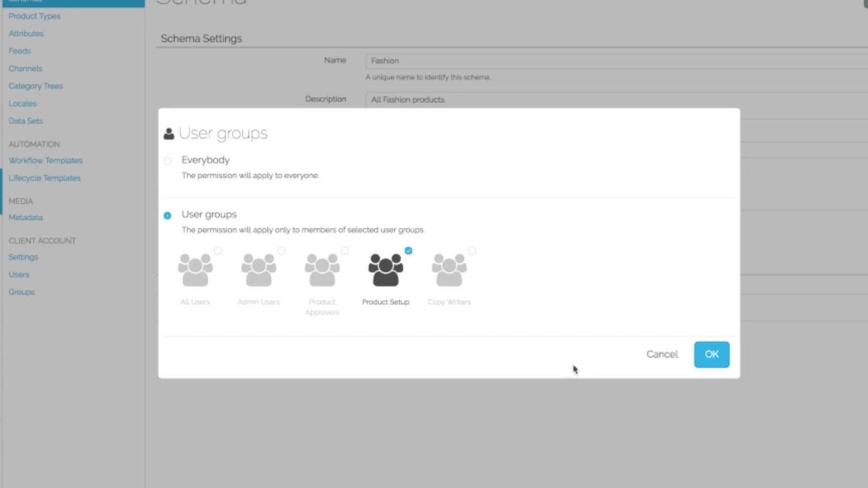
Task: Check the Admin Users group checkbox
Action: (x=282, y=251)
